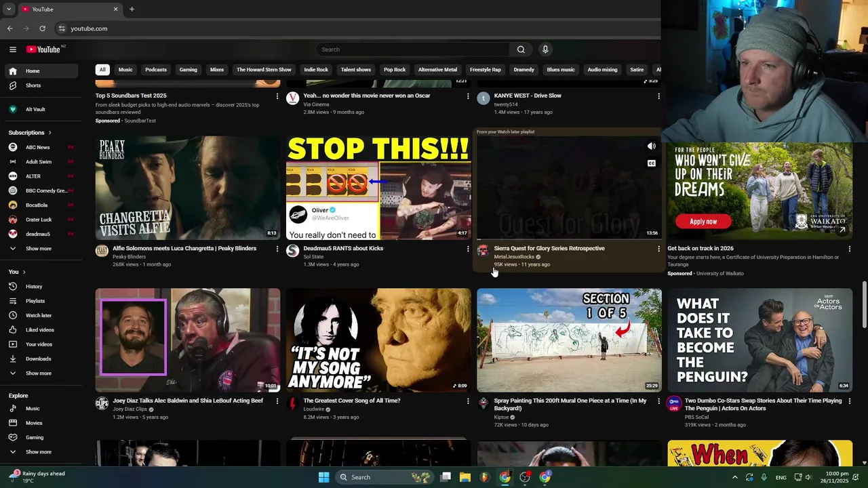
Task: Open Liked videos in the sidebar
Action: [41, 330]
